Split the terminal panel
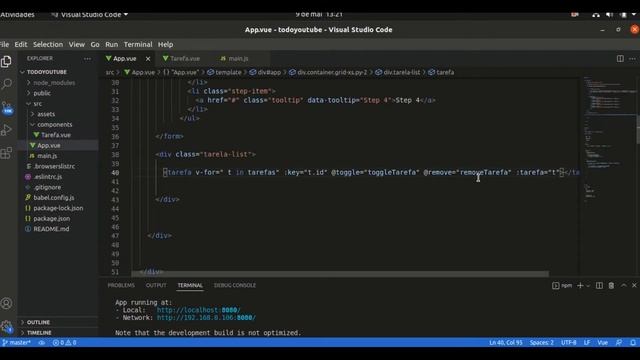Image resolution: width=640 pixels, height=360 pixels. (x=599, y=285)
